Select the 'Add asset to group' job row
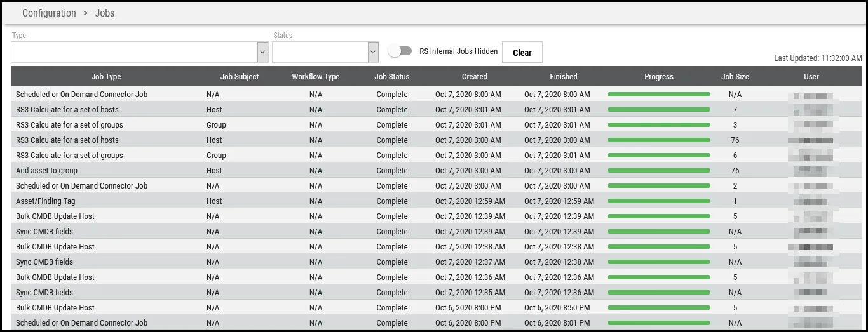868x332 pixels. [x=437, y=170]
